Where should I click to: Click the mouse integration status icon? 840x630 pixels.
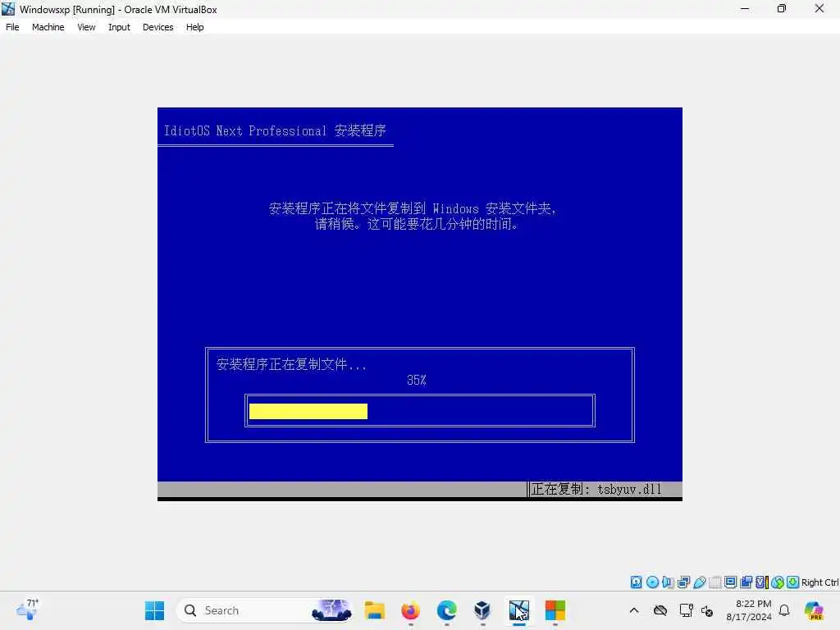coord(778,582)
